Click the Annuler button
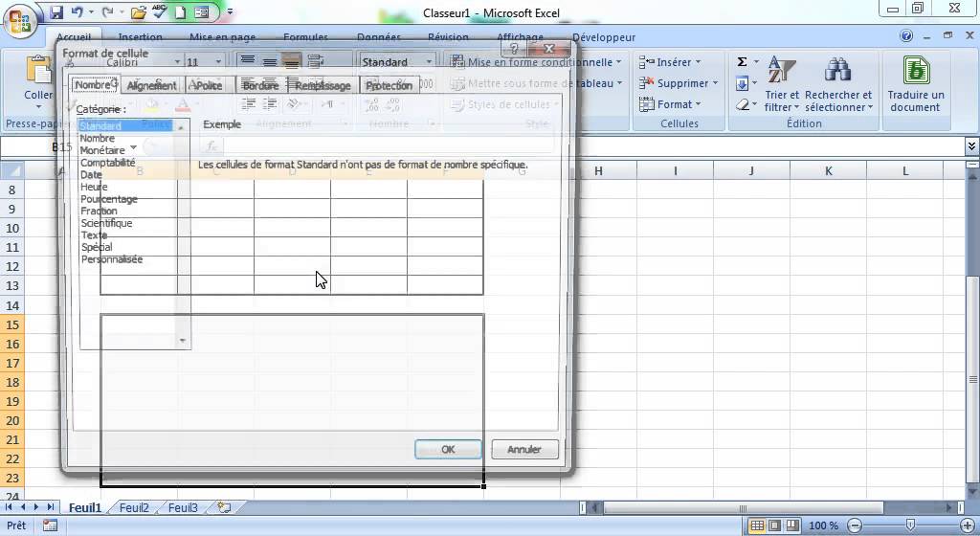The height and width of the screenshot is (536, 980). coord(523,449)
